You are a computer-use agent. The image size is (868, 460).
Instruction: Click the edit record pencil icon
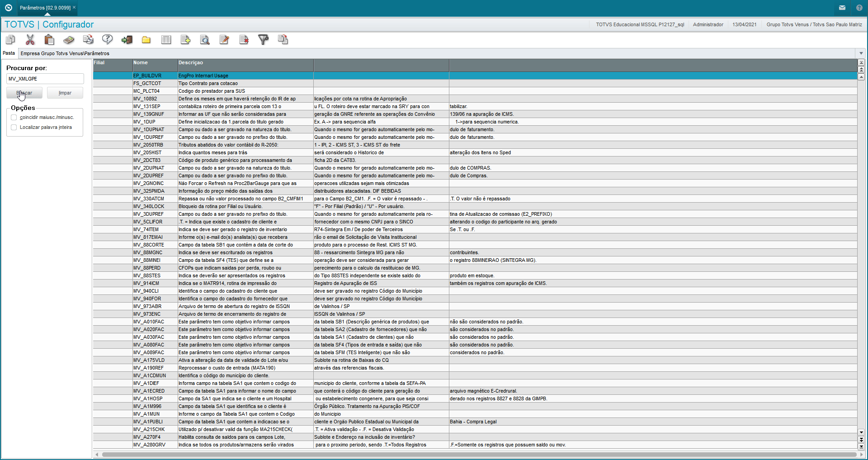tap(224, 40)
